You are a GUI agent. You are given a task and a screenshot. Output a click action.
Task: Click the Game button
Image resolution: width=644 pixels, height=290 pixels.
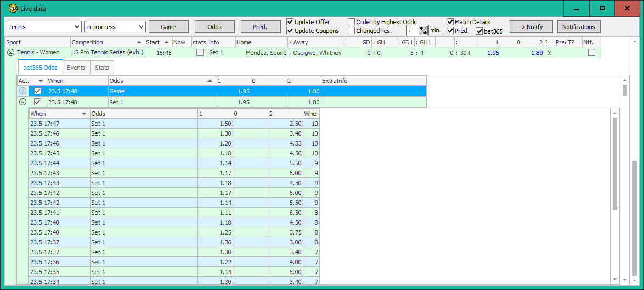(x=168, y=27)
